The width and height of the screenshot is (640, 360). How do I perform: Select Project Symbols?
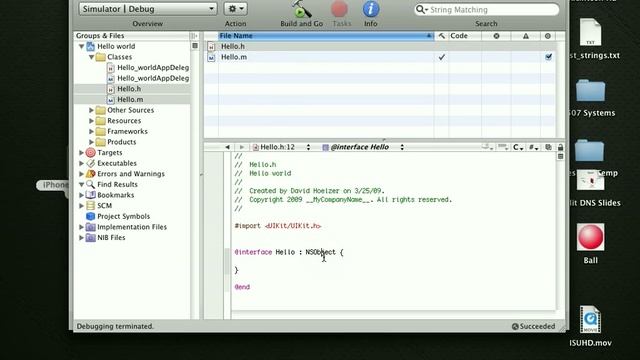pyautogui.click(x=123, y=216)
